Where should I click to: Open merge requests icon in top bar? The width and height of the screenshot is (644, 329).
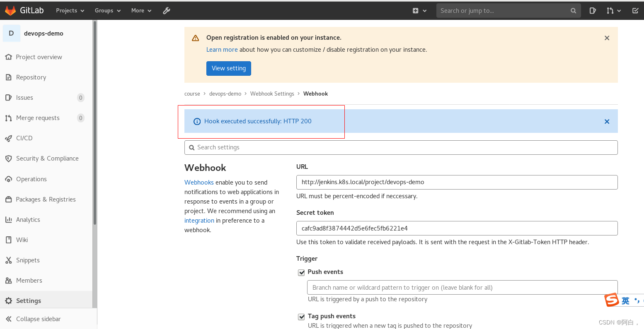(610, 11)
